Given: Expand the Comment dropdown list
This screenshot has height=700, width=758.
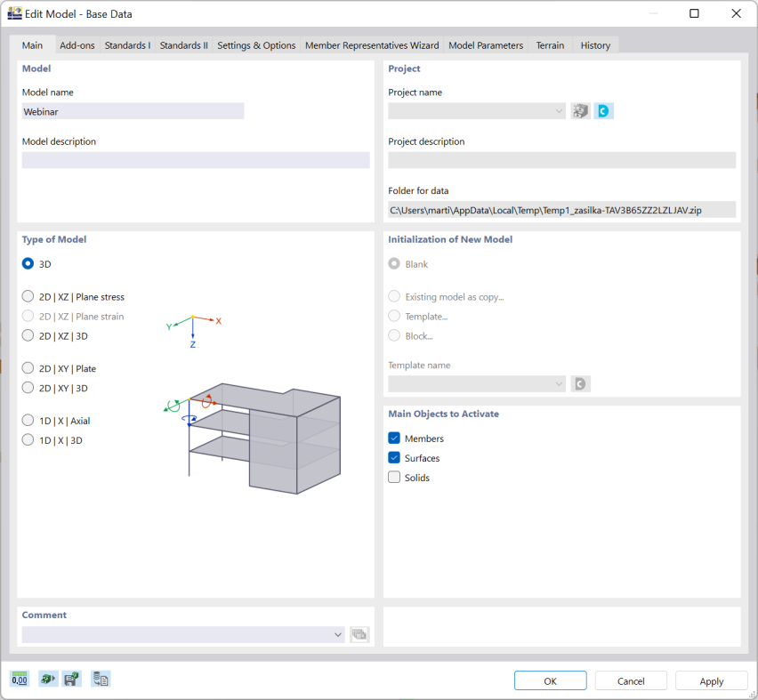Looking at the screenshot, I should pos(336,634).
